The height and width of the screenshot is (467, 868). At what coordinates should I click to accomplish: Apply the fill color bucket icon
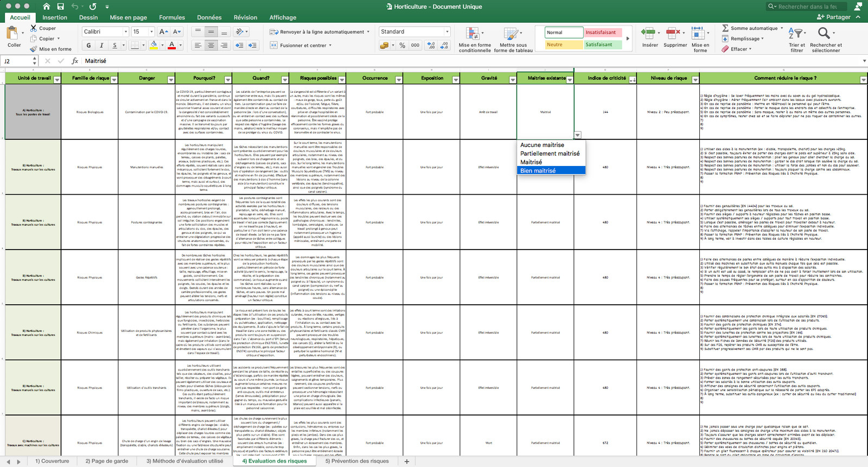pyautogui.click(x=154, y=45)
